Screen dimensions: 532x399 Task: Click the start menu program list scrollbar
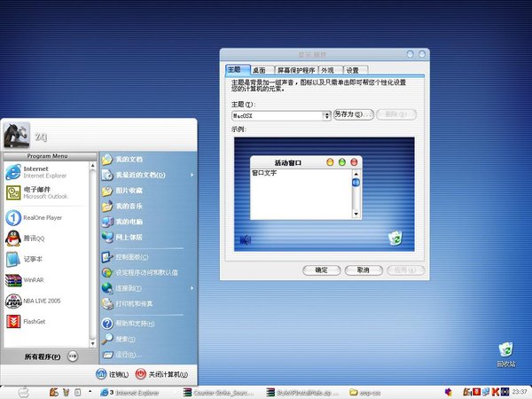92,254
